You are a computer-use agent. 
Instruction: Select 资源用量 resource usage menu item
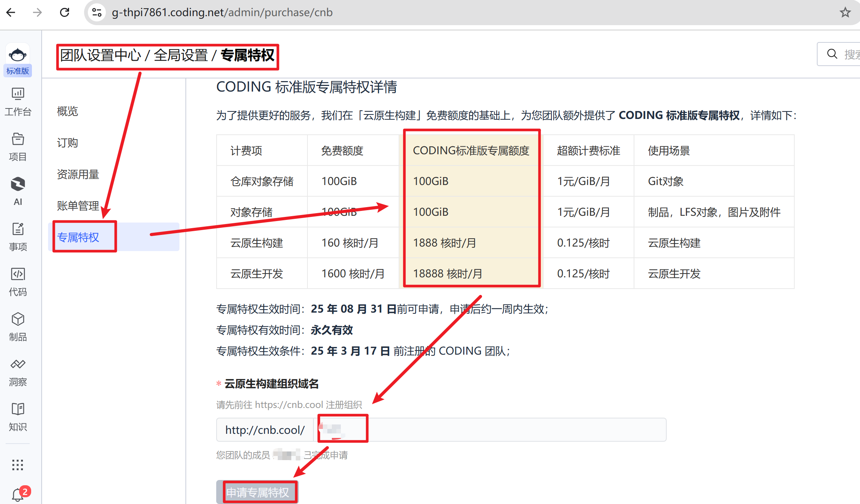[78, 174]
